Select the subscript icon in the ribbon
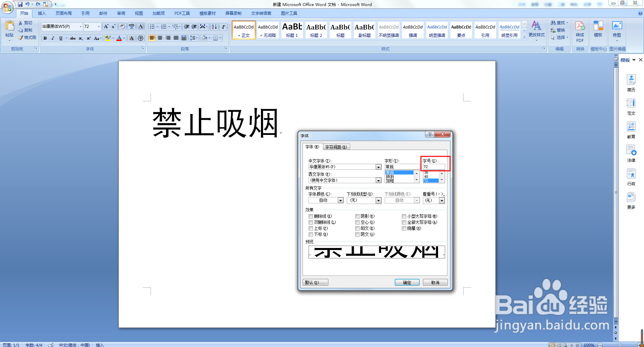 pyautogui.click(x=80, y=38)
